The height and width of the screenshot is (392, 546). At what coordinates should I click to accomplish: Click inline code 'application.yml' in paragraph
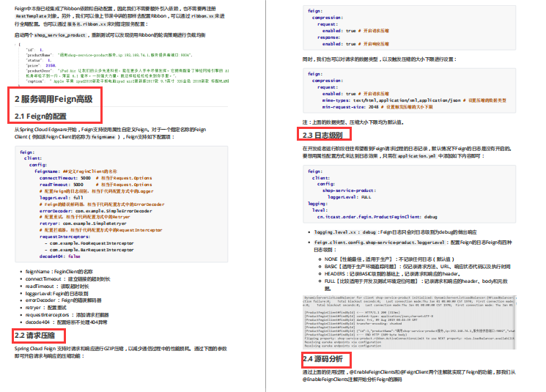point(417,156)
